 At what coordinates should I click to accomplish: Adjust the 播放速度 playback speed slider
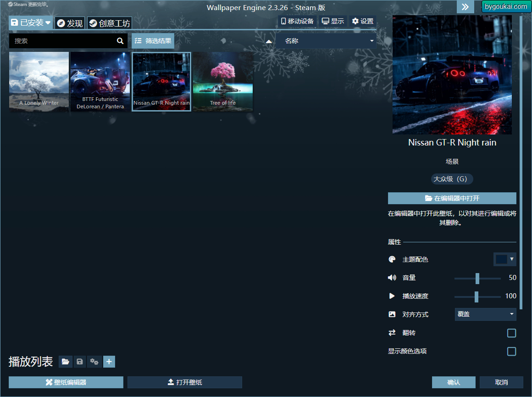pos(477,296)
